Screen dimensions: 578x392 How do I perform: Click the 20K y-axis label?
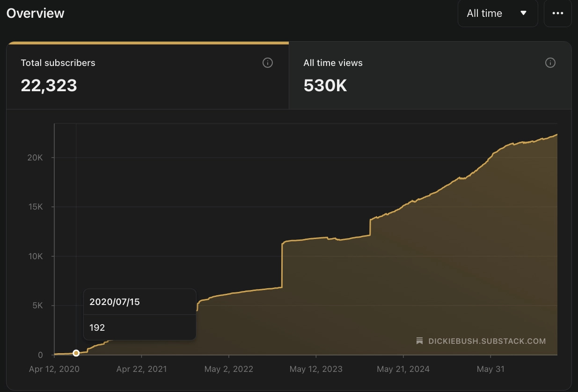[x=36, y=158]
